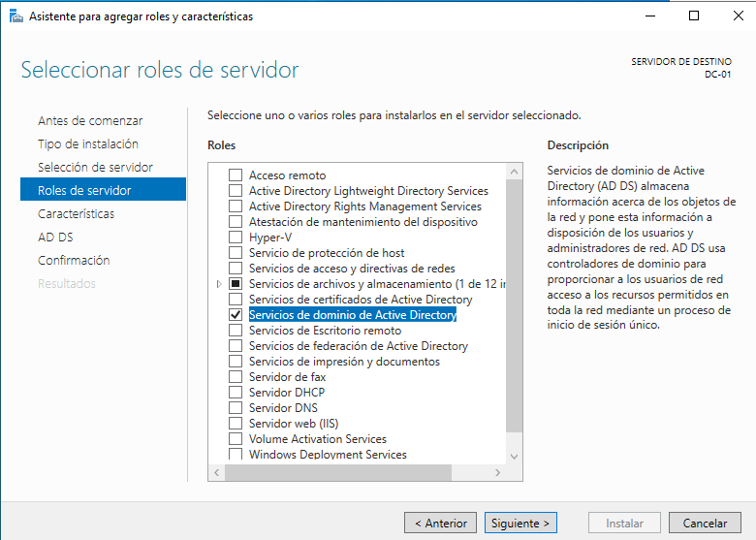
Task: Click the horizontal scroll right arrow
Action: 498,472
